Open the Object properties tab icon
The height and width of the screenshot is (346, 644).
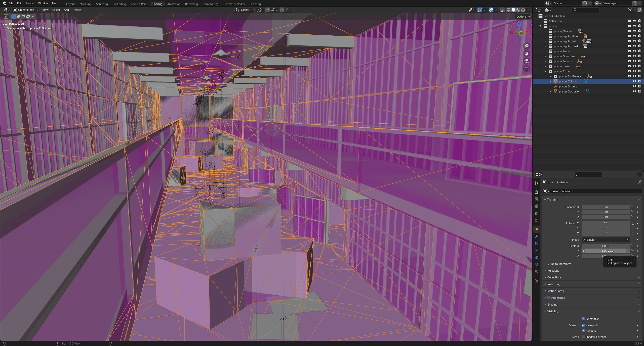tap(537, 229)
